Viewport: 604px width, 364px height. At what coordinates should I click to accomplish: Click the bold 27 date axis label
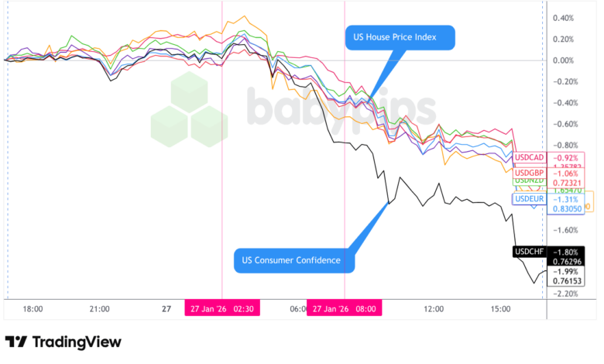click(x=166, y=308)
